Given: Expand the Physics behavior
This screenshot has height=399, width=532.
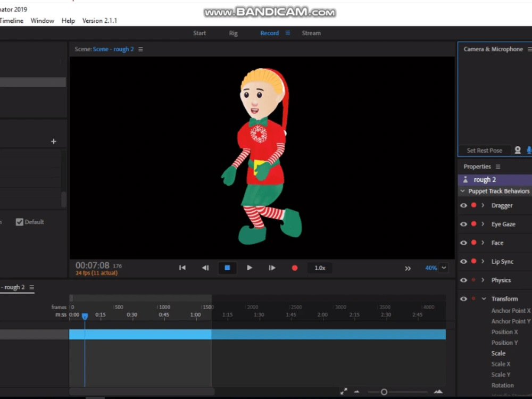Looking at the screenshot, I should [483, 280].
